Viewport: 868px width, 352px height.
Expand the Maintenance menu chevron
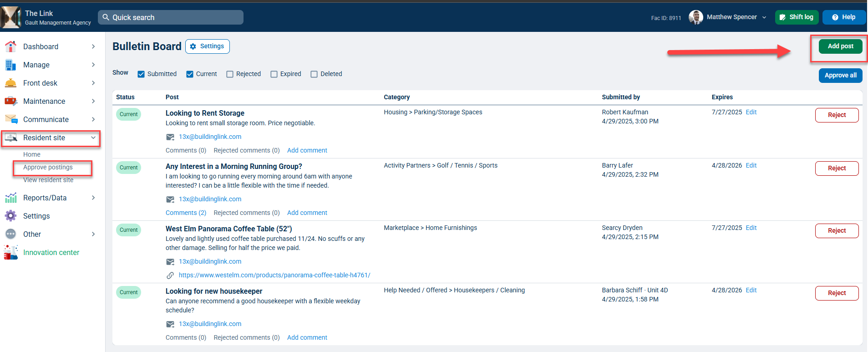(x=93, y=101)
